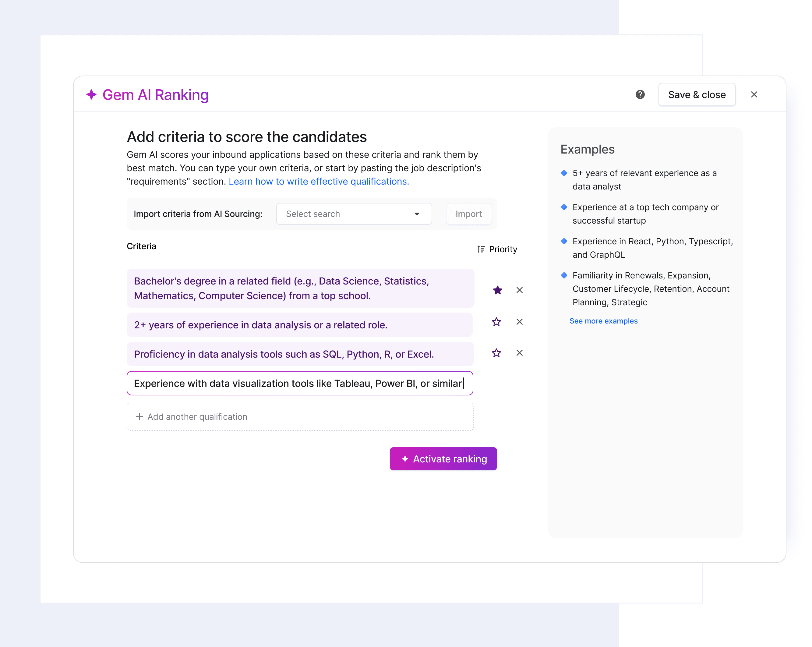Viewport: 812px width, 647px height.
Task: Open the help question-mark icon
Action: tap(640, 95)
